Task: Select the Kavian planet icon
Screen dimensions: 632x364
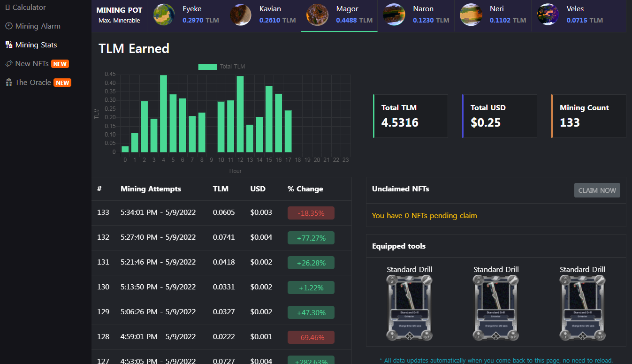Action: [x=241, y=15]
